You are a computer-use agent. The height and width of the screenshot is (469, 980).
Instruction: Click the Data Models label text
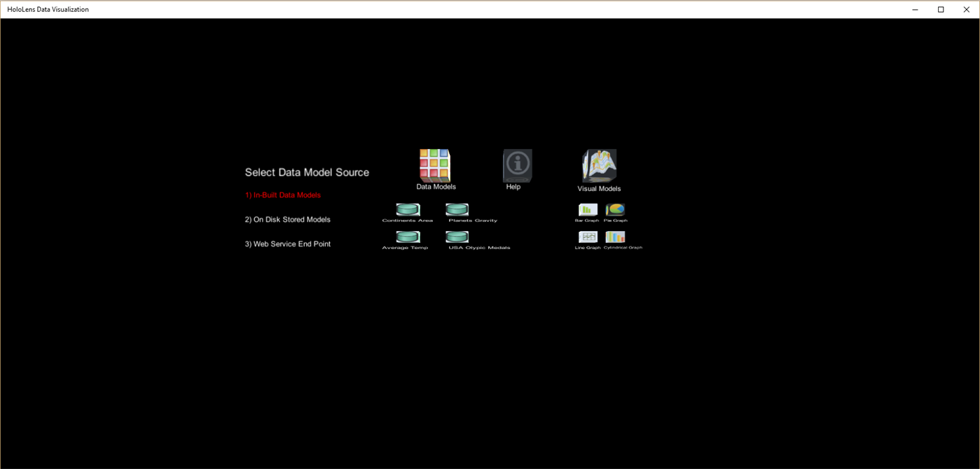pyautogui.click(x=436, y=187)
